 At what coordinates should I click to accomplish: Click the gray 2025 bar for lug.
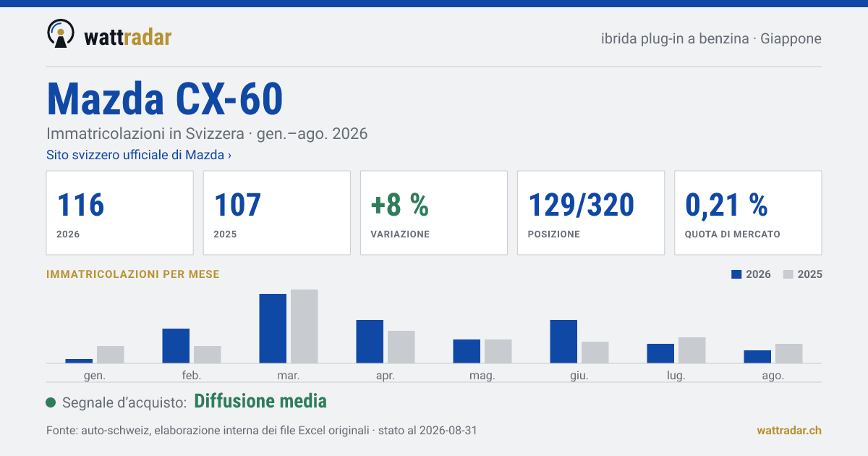pyautogui.click(x=692, y=350)
